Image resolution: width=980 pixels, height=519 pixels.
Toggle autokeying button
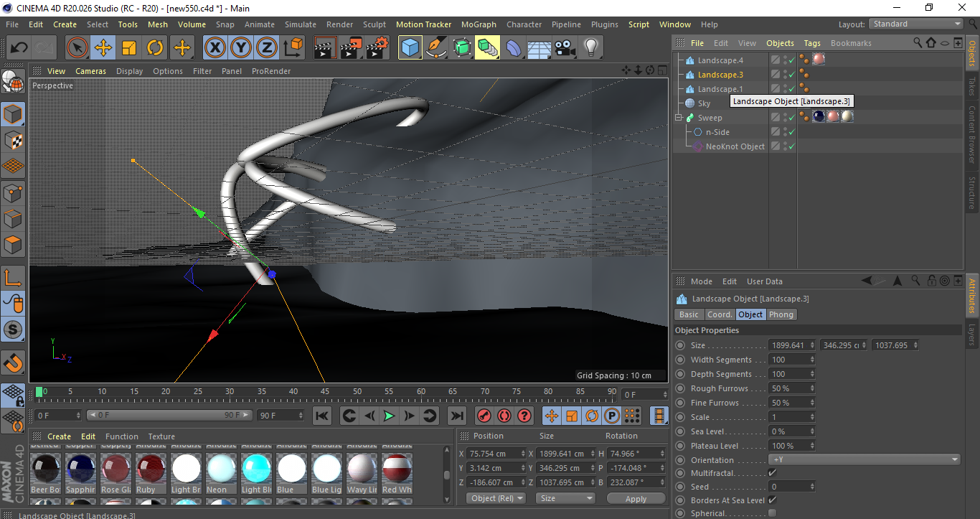tap(504, 416)
